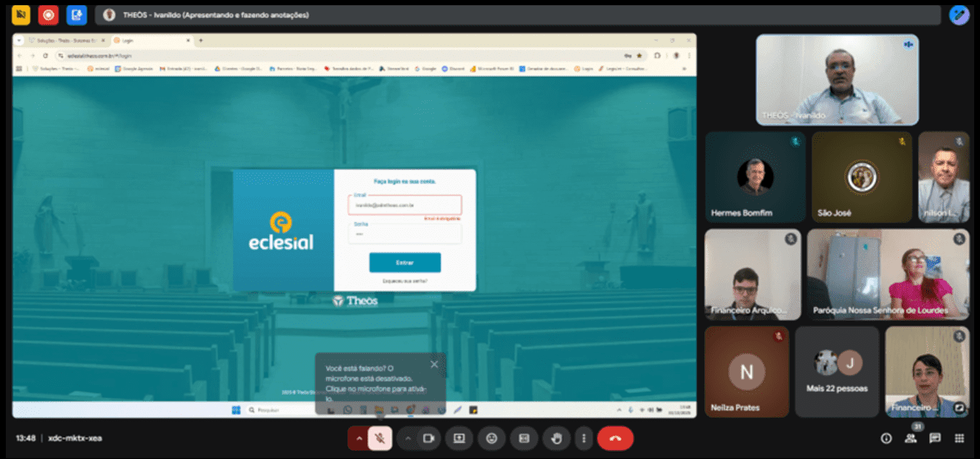Viewport: 980px width, 459px height.
Task: Select the Neilza Prates participant tile
Action: coord(746,372)
